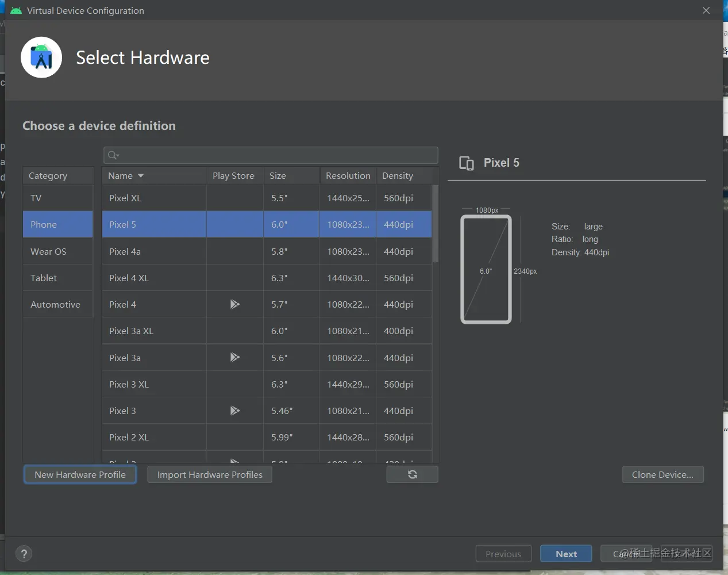Click the Android Studio logo in the header
Screen dimensions: 728x575
tap(41, 57)
